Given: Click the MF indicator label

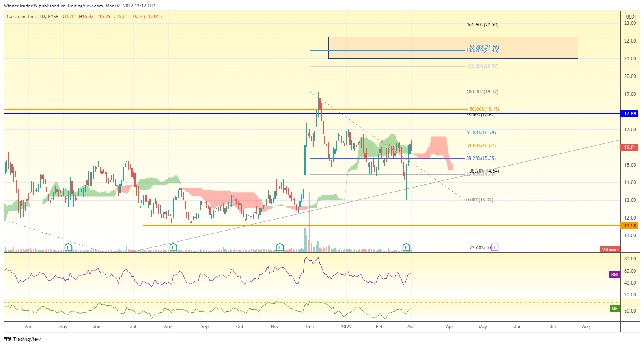Looking at the screenshot, I should 614,309.
